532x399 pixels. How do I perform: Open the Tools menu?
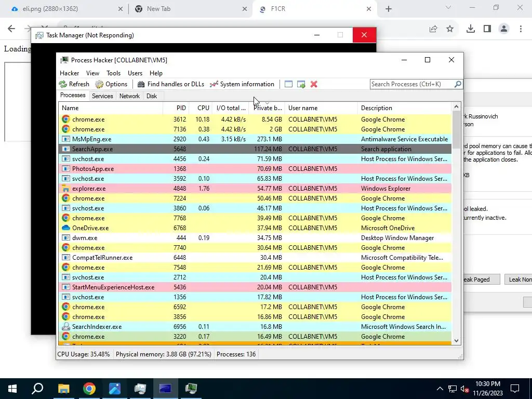pos(113,73)
